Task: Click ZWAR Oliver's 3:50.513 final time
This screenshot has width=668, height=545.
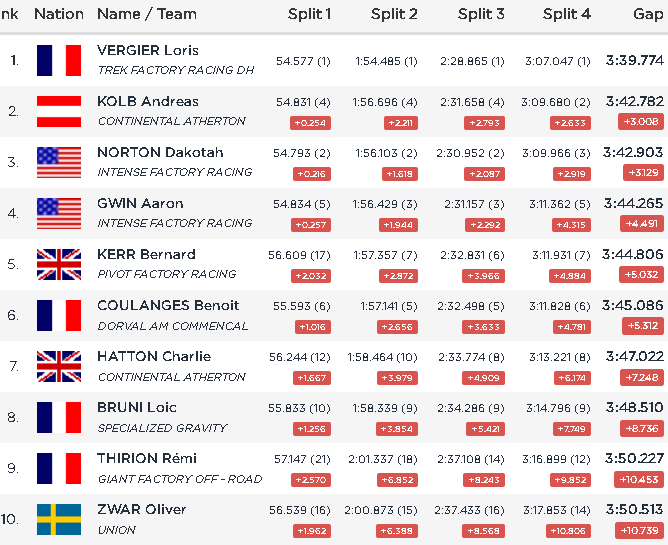Action: point(634,509)
